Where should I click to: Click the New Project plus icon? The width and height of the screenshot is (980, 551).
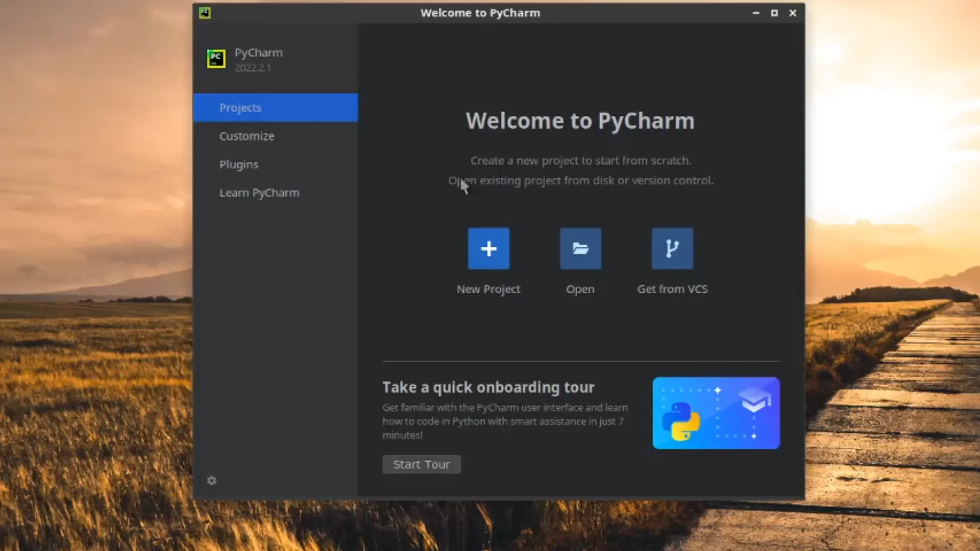click(488, 248)
